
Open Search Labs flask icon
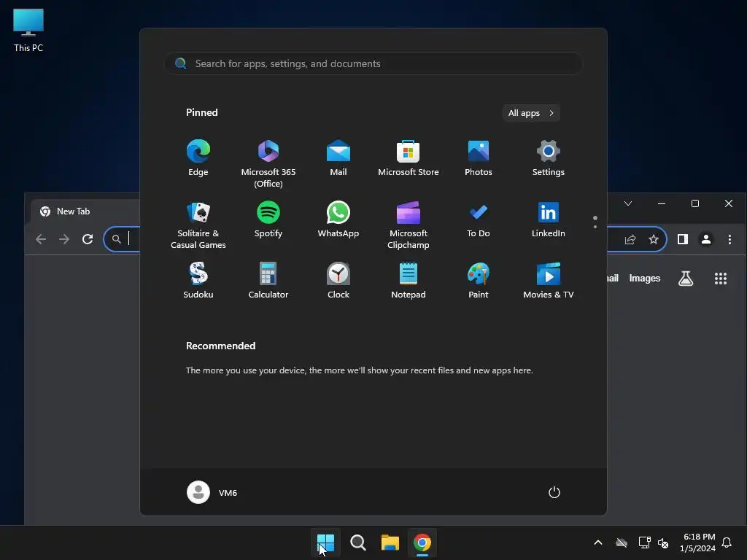point(686,278)
